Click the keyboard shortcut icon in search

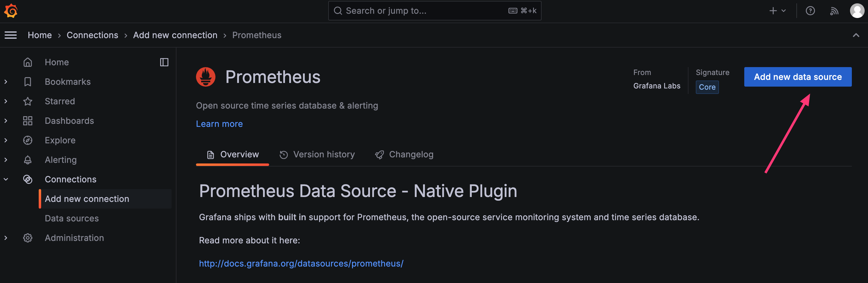513,11
